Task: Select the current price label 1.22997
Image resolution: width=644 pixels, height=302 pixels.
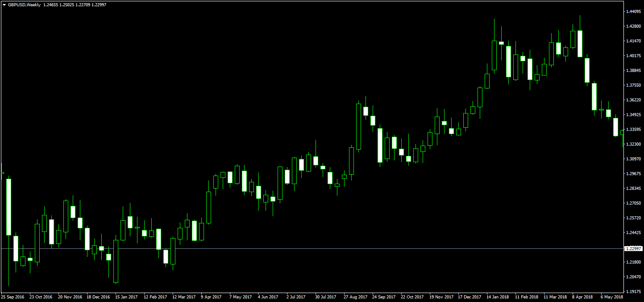Action: pyautogui.click(x=634, y=248)
